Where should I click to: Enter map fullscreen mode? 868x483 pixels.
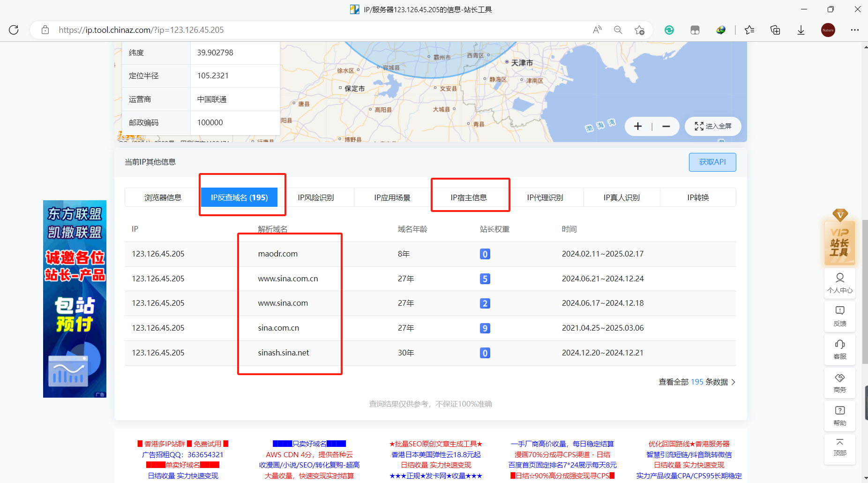713,126
